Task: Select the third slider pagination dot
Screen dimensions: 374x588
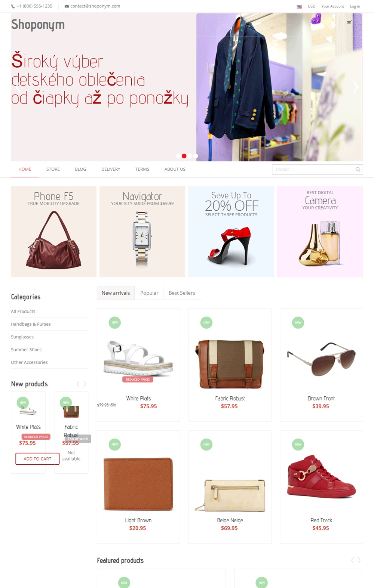Action: click(x=190, y=156)
